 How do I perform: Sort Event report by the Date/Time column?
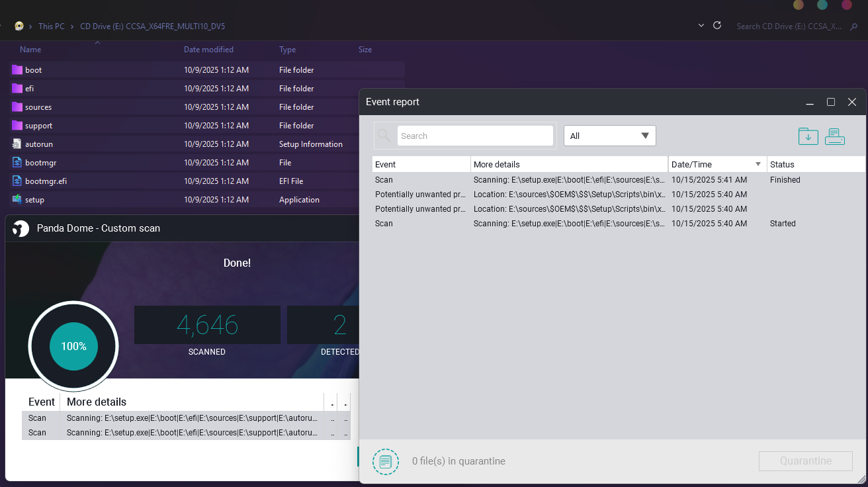click(x=718, y=164)
